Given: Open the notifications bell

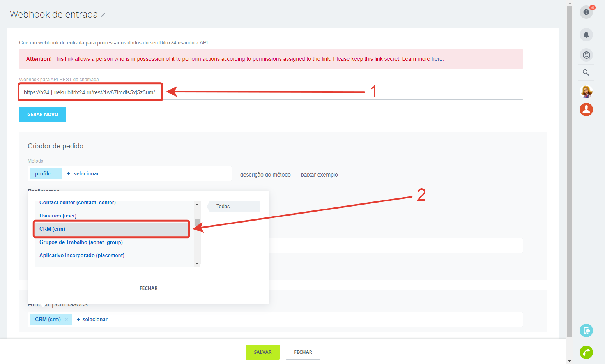Looking at the screenshot, I should [x=586, y=35].
